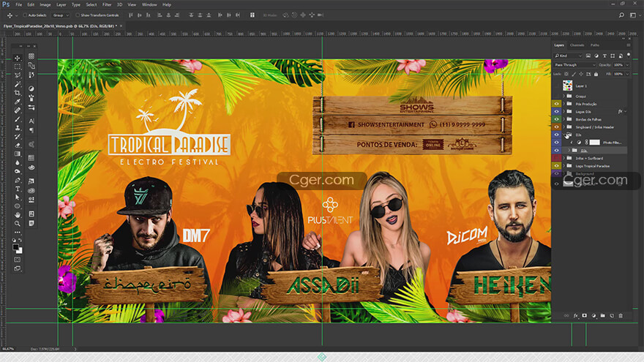This screenshot has height=362, width=644.
Task: Select the Brush tool
Action: [x=18, y=119]
